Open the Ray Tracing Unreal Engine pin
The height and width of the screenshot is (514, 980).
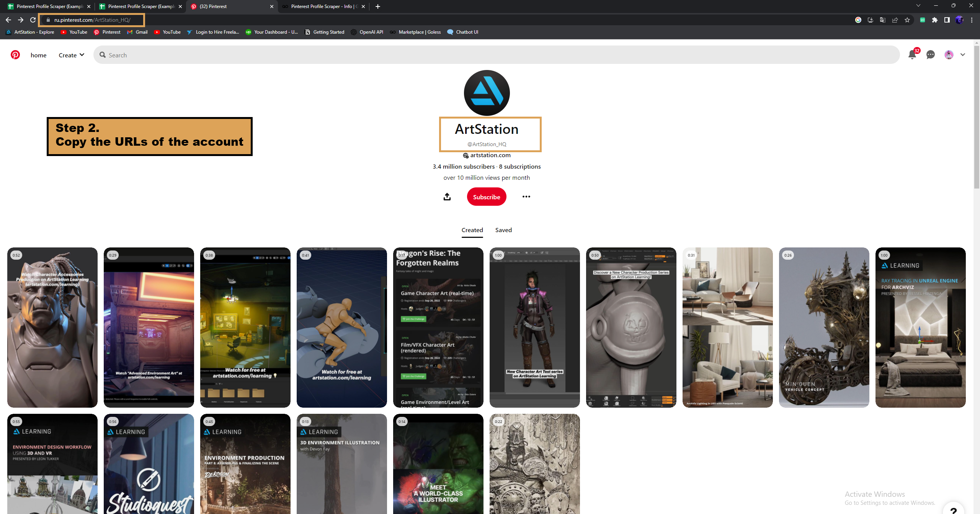[921, 327]
